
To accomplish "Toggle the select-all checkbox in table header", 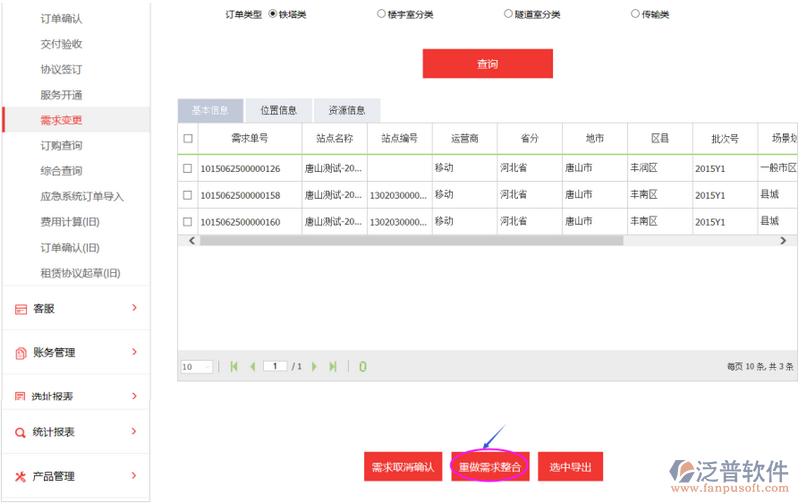I will (x=187, y=138).
